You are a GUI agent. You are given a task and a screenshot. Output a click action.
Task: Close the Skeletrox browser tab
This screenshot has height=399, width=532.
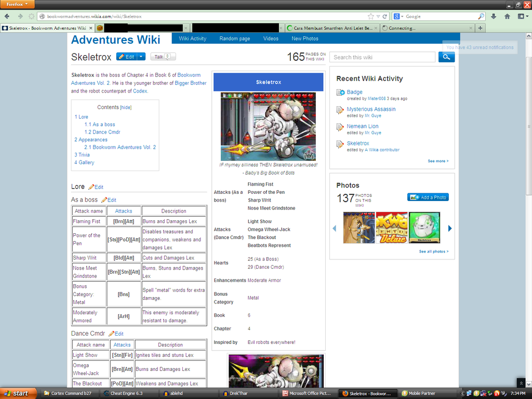point(90,28)
